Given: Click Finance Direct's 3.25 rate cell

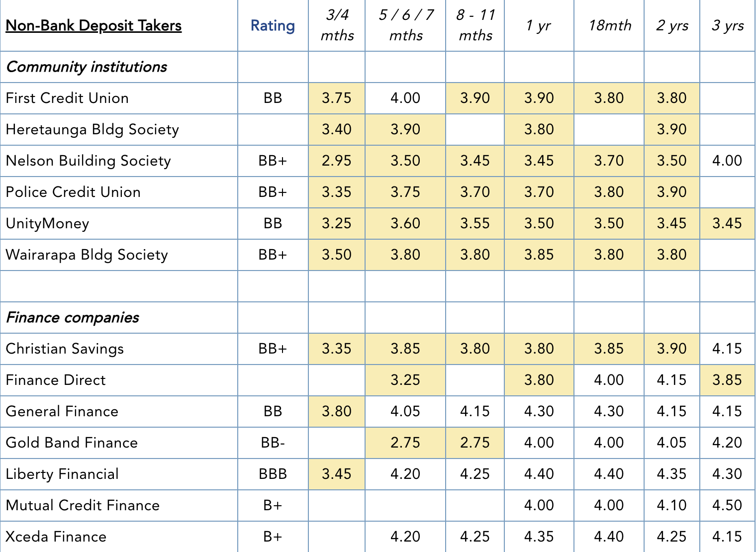Looking at the screenshot, I should point(405,380).
